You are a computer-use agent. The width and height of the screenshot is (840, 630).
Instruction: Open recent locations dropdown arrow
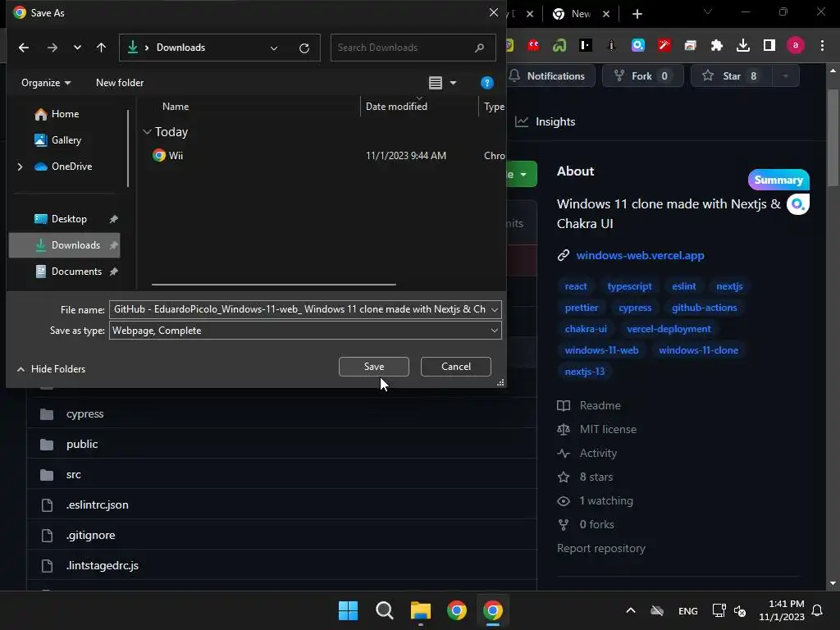pyautogui.click(x=77, y=48)
